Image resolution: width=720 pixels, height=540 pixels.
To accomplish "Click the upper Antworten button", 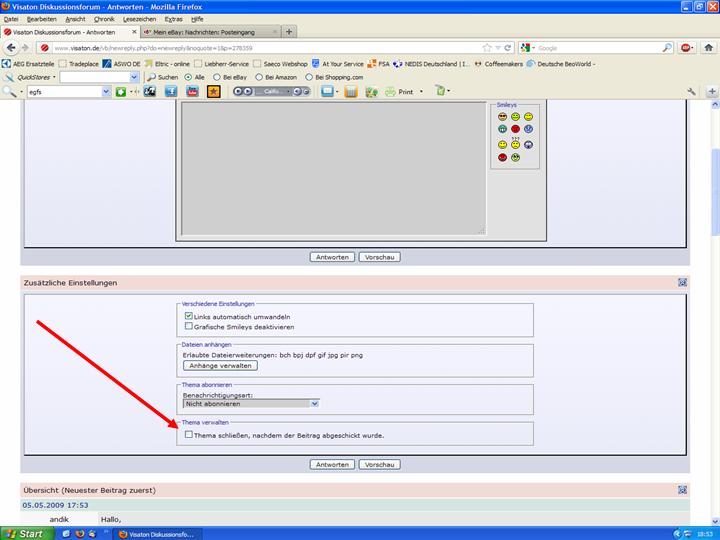I will (332, 257).
